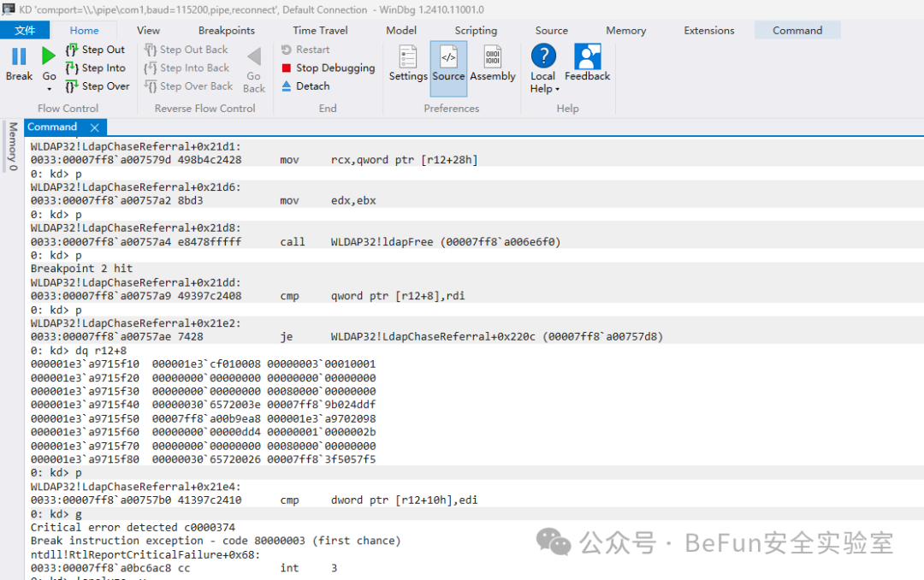
Task: Click 'ntdll!RtlReportCriticalFailure+0x68:' line
Action: pyautogui.click(x=145, y=554)
